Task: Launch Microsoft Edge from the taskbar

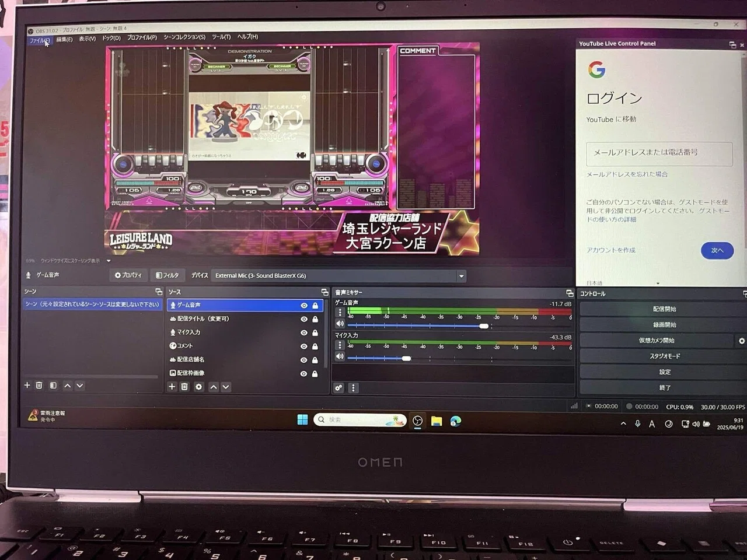Action: click(x=456, y=421)
